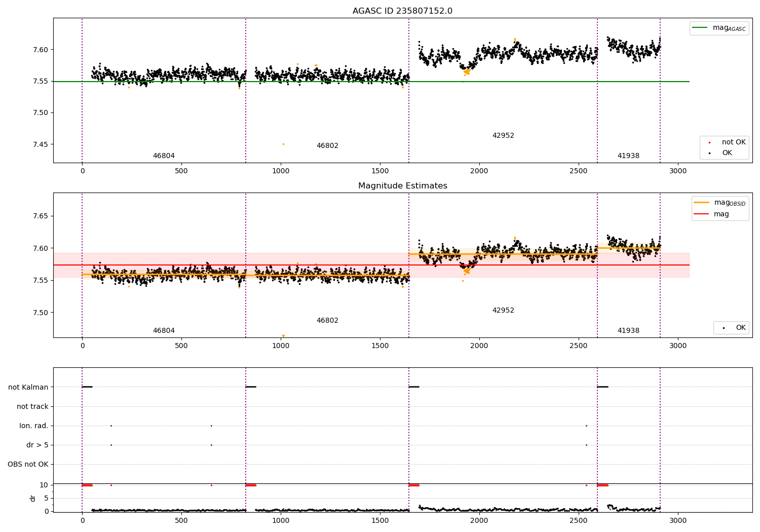The width and height of the screenshot is (760, 532).
Task: Click OBSID label 46804 in the top plot
Action: [164, 156]
